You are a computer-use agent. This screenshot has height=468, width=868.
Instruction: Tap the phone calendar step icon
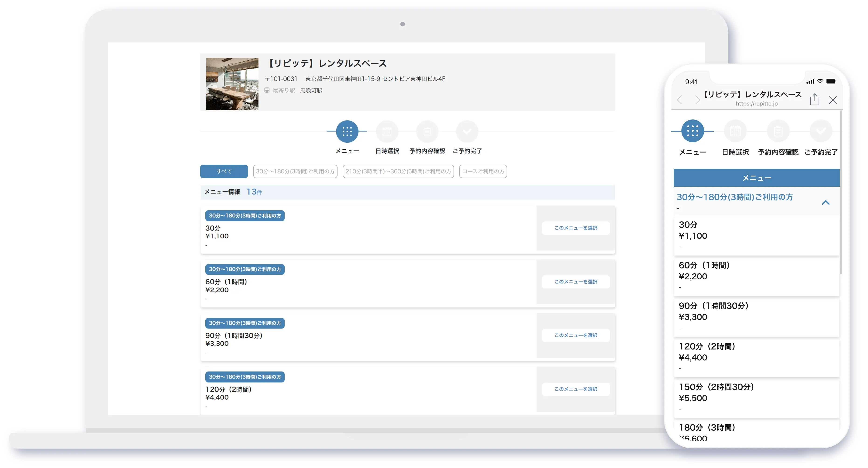[735, 131]
